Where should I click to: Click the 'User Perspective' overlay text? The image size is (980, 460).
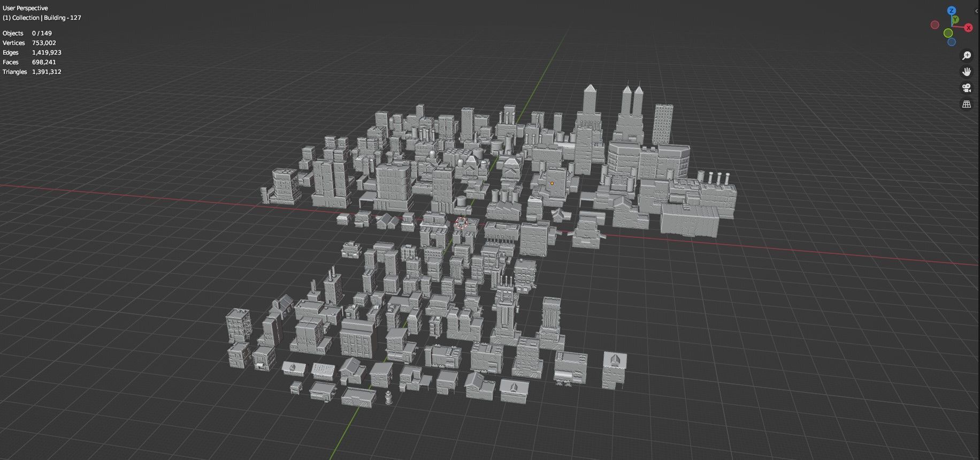(25, 8)
